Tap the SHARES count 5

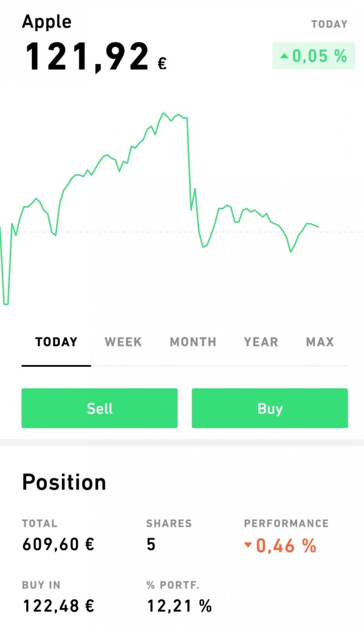pos(151,545)
